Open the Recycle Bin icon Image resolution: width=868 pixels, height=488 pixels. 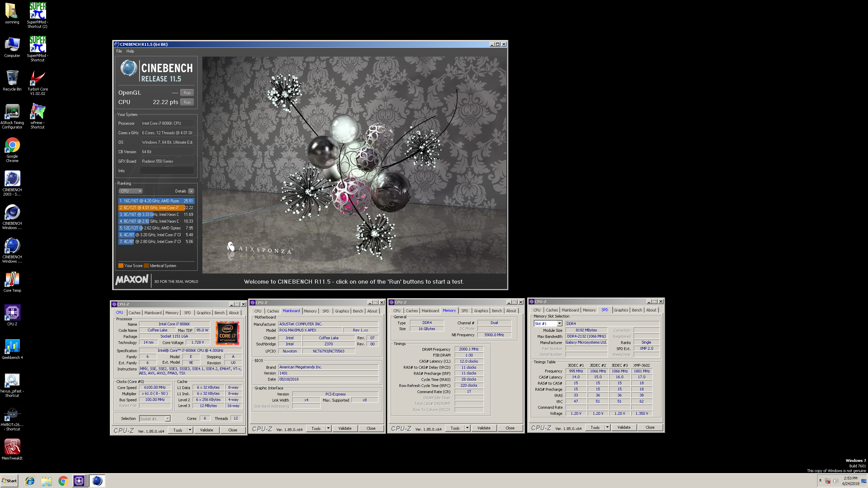point(12,81)
